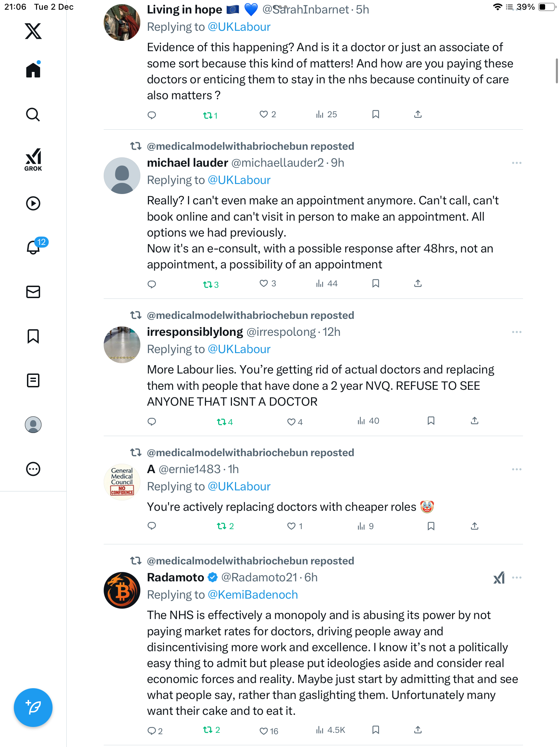Image resolution: width=560 pixels, height=747 pixels.
Task: Share the Living in hope post
Action: 418,114
